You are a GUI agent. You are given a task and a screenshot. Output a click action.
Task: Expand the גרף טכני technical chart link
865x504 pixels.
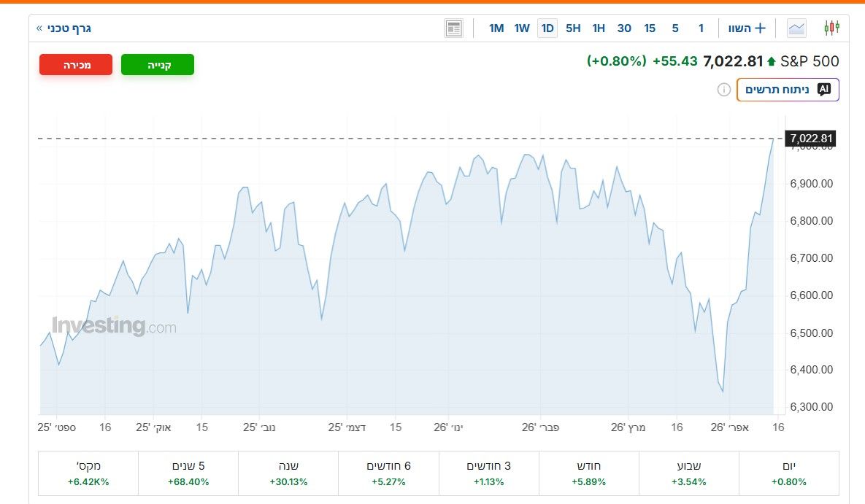click(64, 28)
